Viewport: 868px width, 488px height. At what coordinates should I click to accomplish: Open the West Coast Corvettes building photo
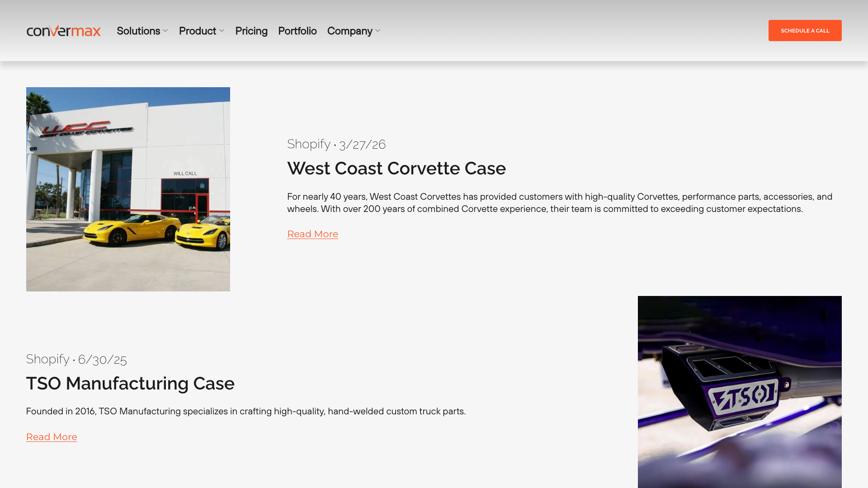pos(128,189)
